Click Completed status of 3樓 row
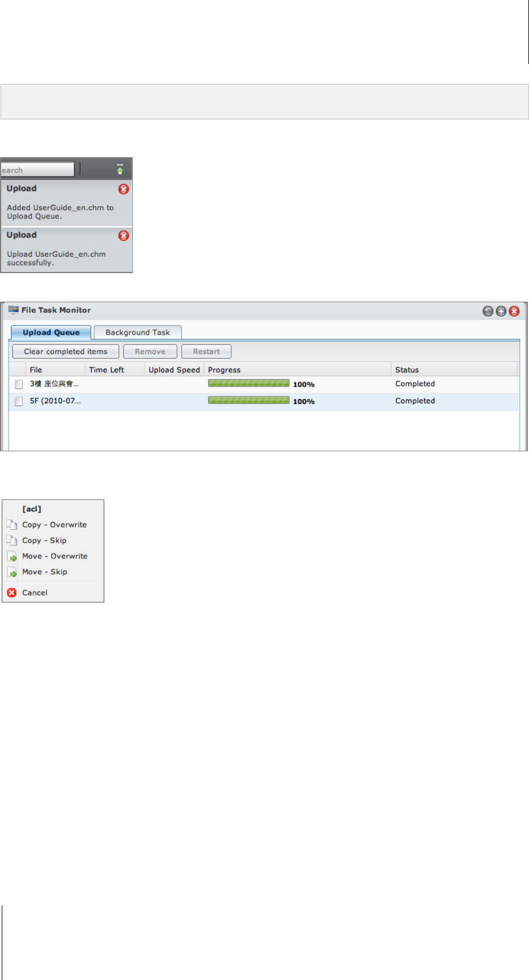The width and height of the screenshot is (529, 980). pos(415,384)
